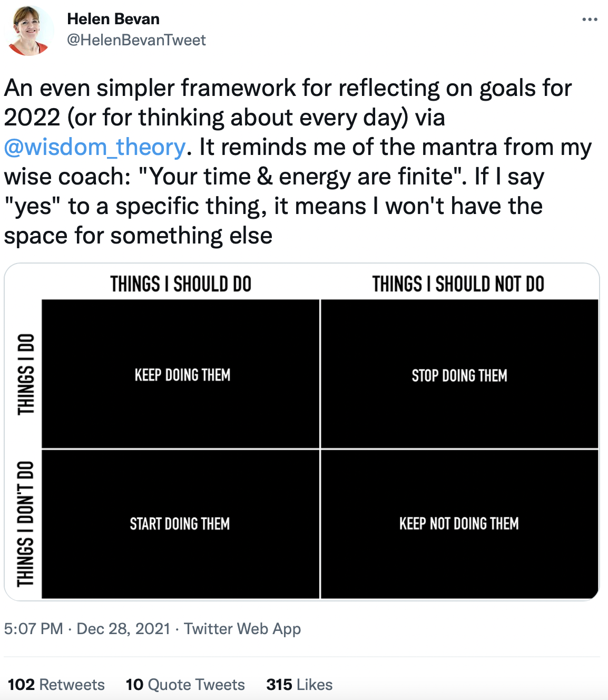View the 102 Retweets list
The width and height of the screenshot is (608, 700).
coord(56,684)
